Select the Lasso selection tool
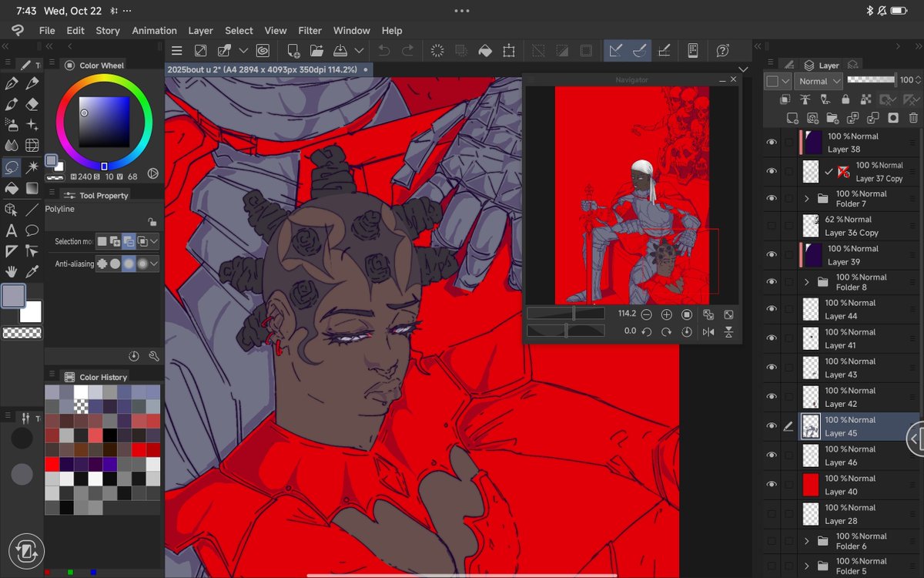924x578 pixels. [x=12, y=166]
